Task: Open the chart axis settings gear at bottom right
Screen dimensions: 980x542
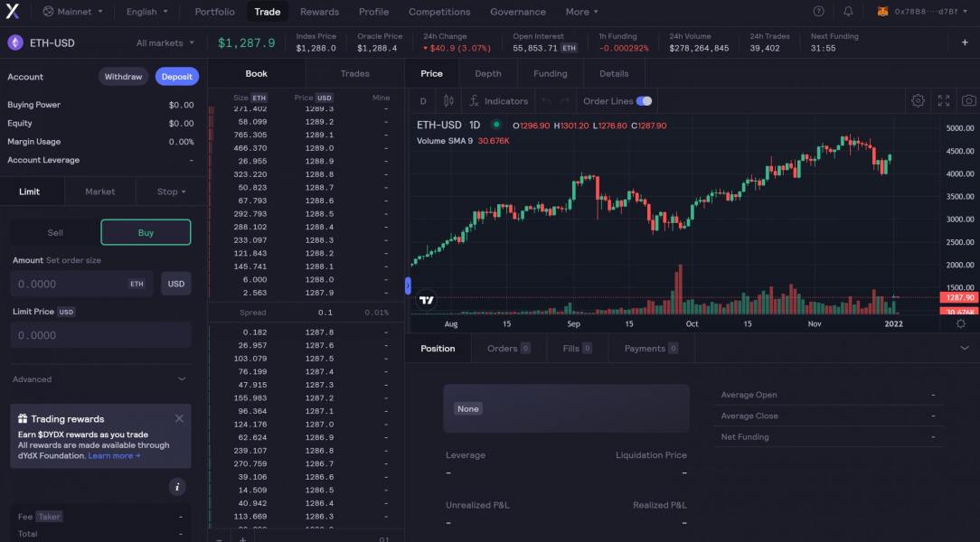Action: pyautogui.click(x=961, y=323)
